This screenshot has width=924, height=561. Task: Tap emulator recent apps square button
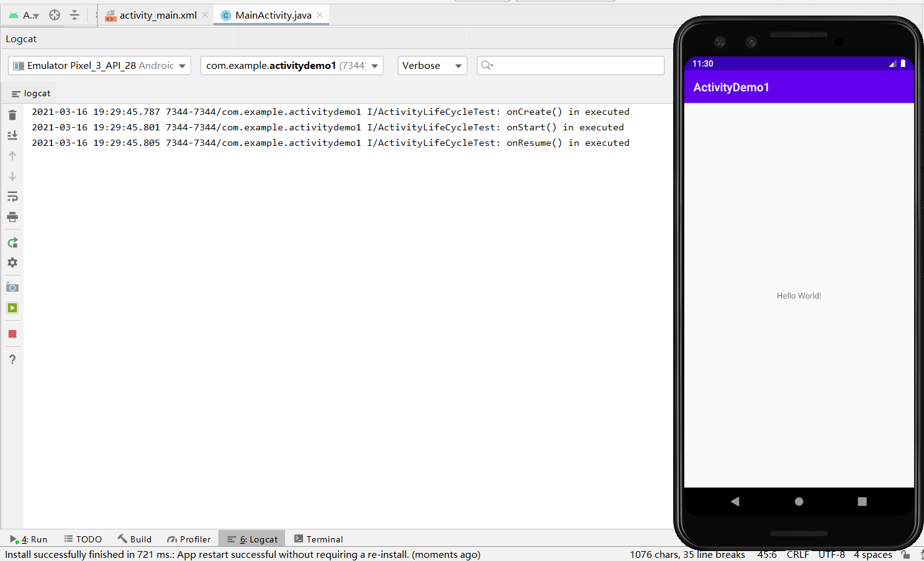pyautogui.click(x=862, y=501)
